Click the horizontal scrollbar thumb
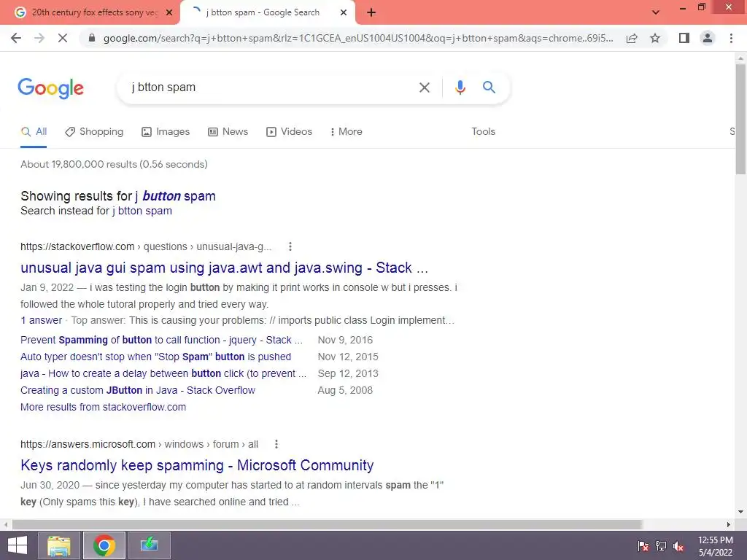 click(x=327, y=525)
